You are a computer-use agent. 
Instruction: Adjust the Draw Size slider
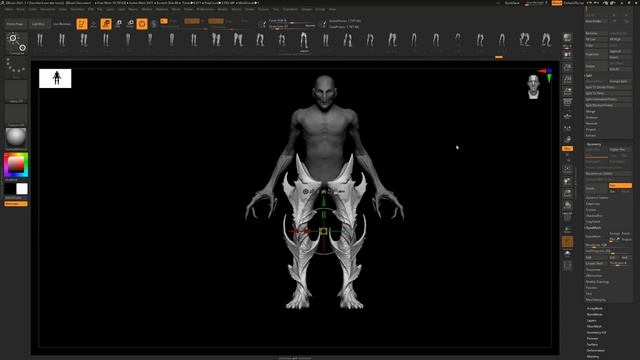[x=292, y=27]
